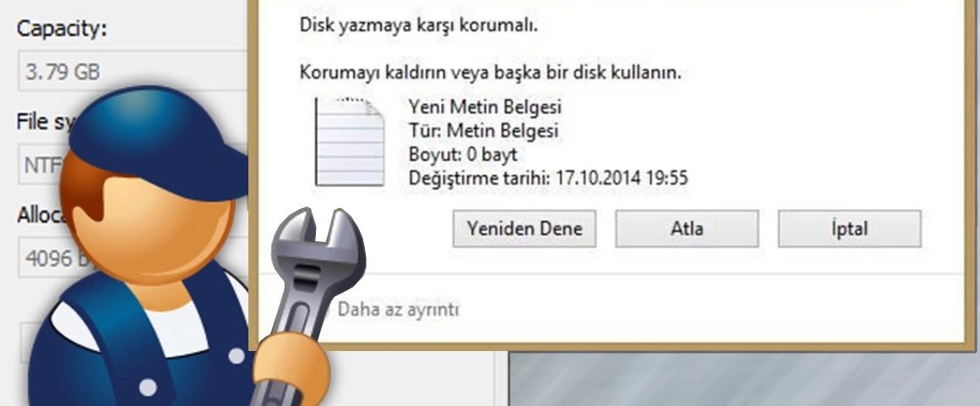Click the Tür: Metin Belgesi line
The height and width of the screenshot is (406, 980).
tap(483, 131)
